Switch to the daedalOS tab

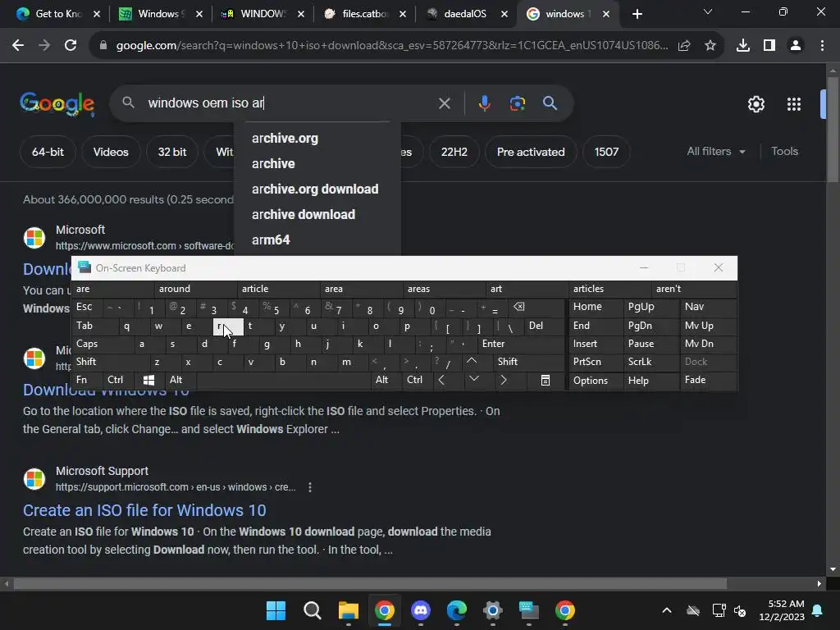(465, 14)
